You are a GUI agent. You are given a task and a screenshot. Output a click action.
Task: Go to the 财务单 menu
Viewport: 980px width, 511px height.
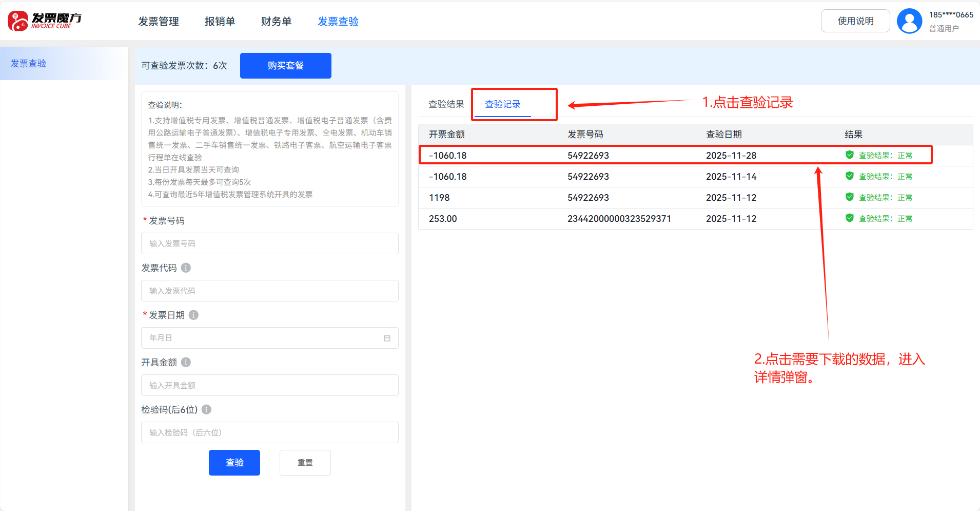276,22
